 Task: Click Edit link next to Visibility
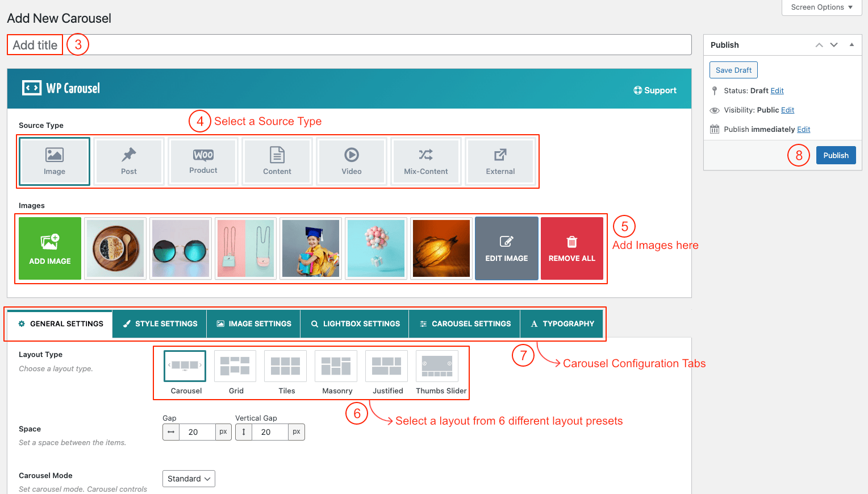pos(787,110)
